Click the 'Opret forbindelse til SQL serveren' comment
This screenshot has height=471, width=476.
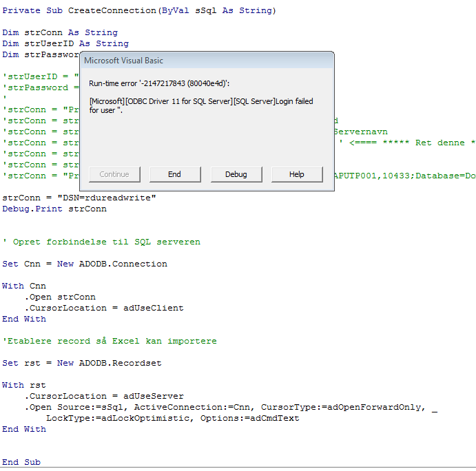tap(101, 242)
